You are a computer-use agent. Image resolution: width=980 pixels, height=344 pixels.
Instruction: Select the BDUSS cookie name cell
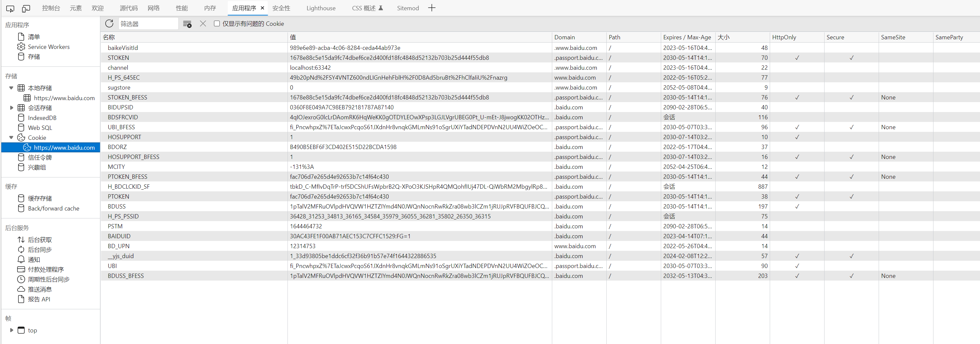pos(117,206)
